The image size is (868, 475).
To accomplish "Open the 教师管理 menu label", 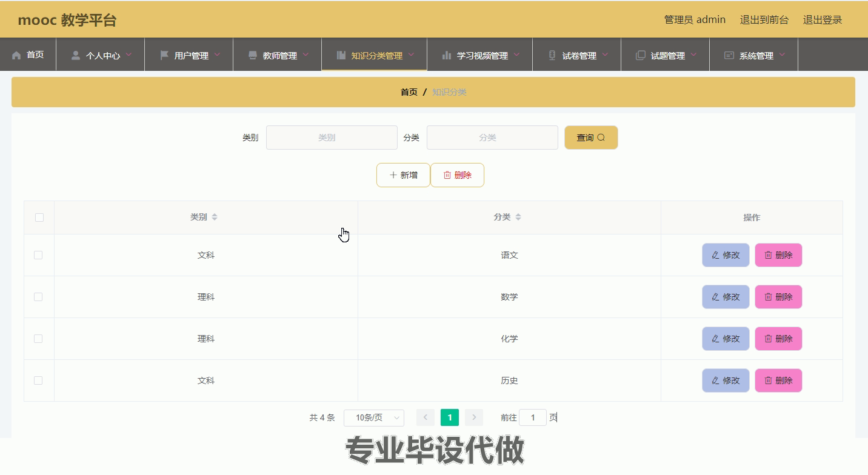I will coord(280,56).
